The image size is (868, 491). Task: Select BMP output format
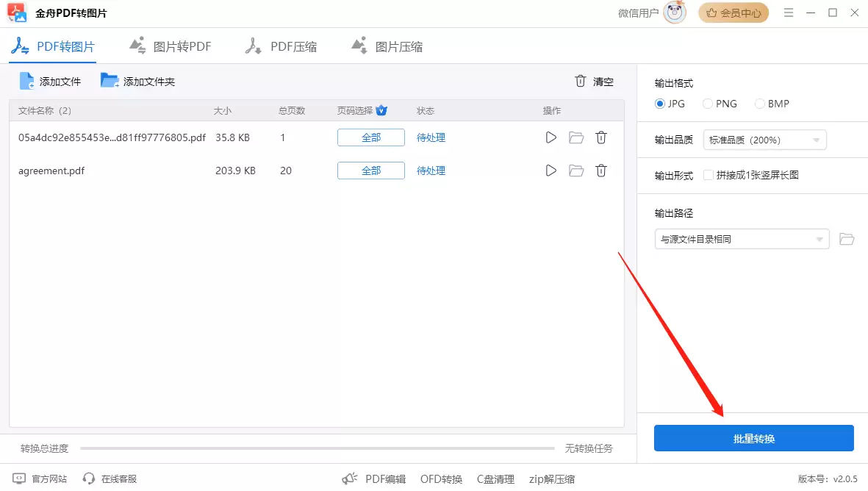pos(759,104)
